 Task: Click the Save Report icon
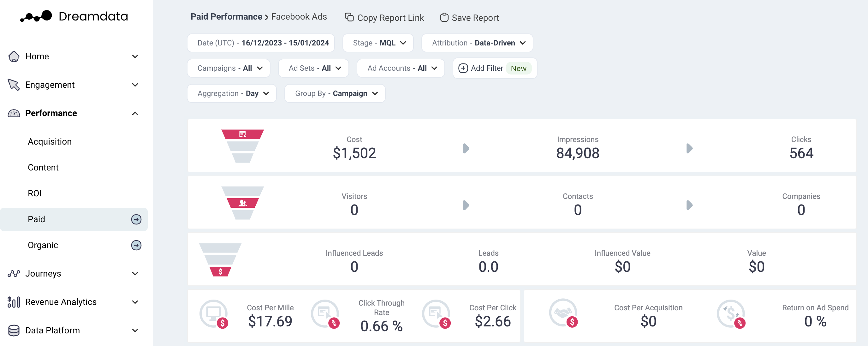point(444,17)
